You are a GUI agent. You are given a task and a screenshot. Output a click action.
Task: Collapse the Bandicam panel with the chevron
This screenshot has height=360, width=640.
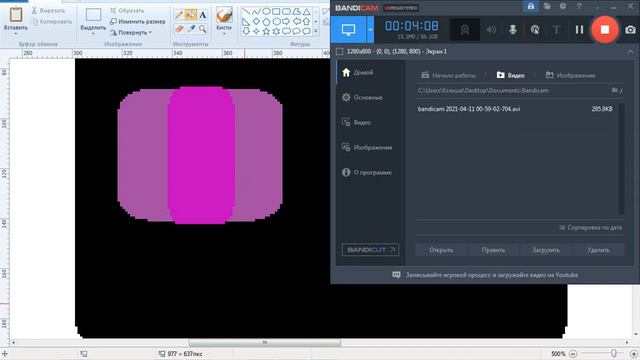[x=630, y=52]
